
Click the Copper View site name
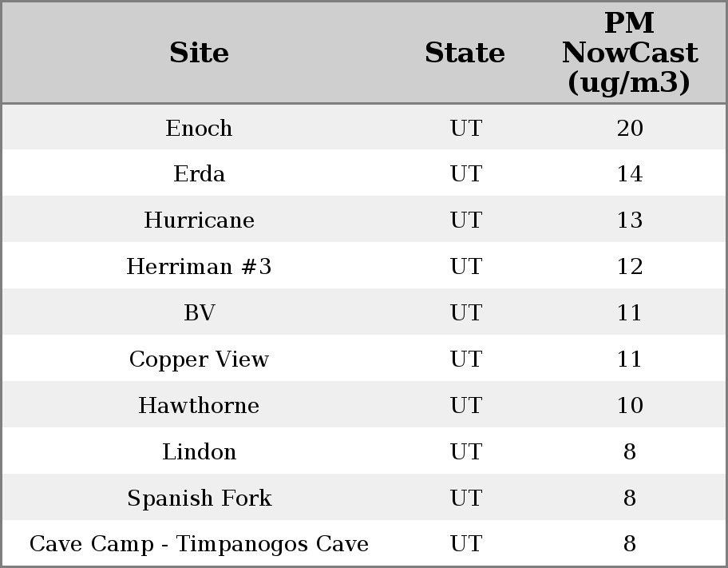pos(199,359)
